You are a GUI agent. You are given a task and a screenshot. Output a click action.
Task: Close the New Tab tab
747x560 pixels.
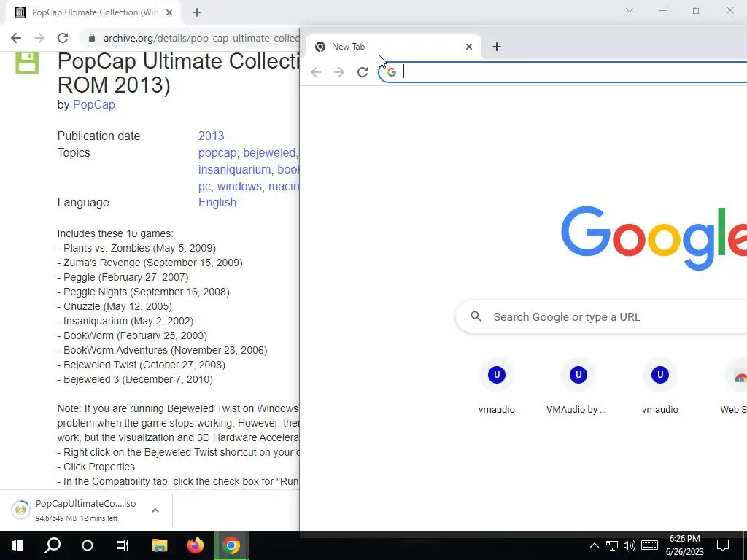(x=469, y=47)
